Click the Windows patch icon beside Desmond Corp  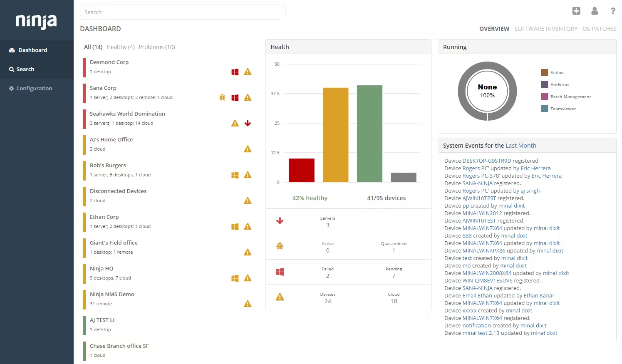(235, 72)
